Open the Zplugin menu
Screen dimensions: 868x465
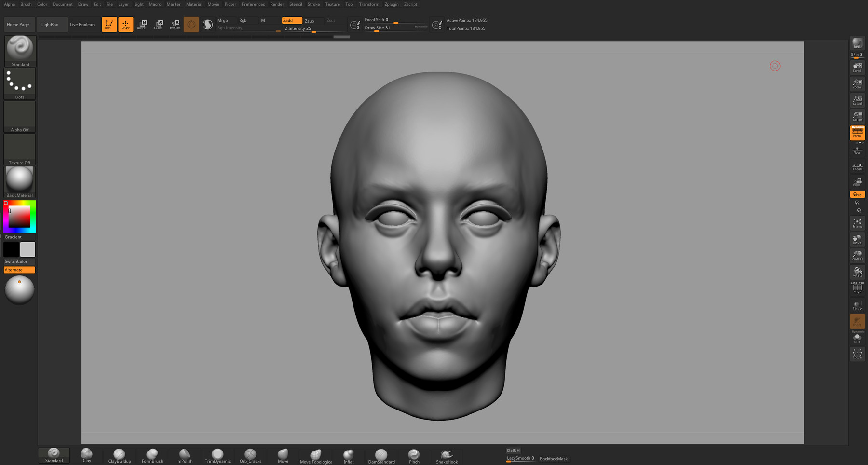click(x=391, y=4)
